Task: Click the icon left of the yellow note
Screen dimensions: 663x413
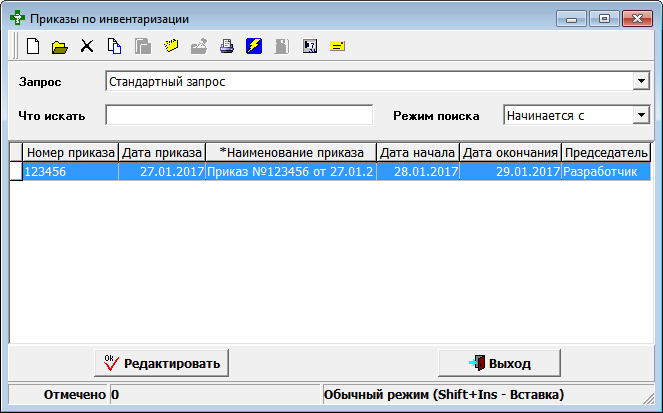Action: 310,46
